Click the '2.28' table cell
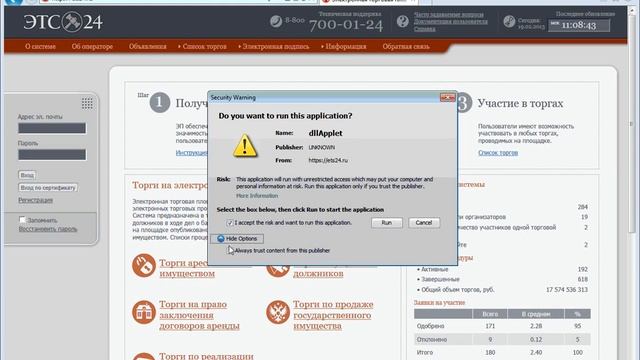The image size is (640, 360). point(536,326)
